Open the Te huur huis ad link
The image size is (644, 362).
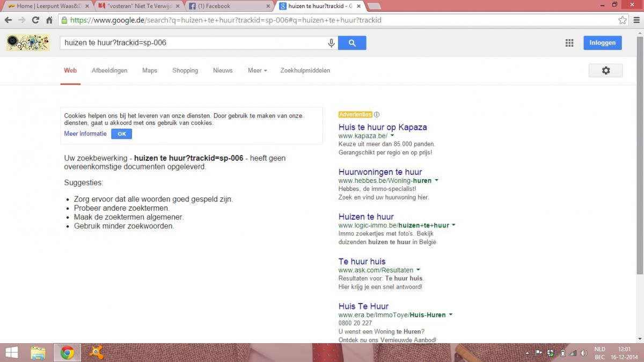pyautogui.click(x=362, y=261)
